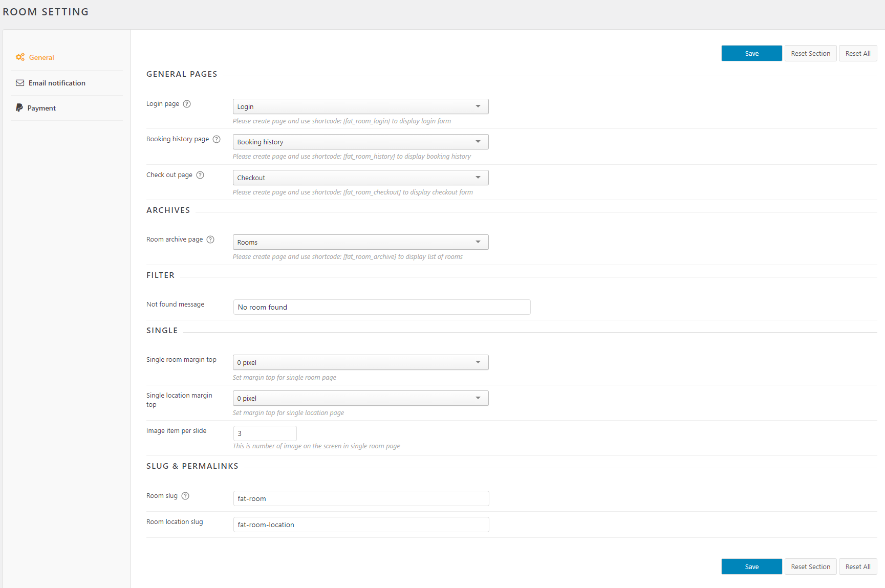The height and width of the screenshot is (588, 885).
Task: Open the help icon next to Room archive page
Action: point(210,239)
